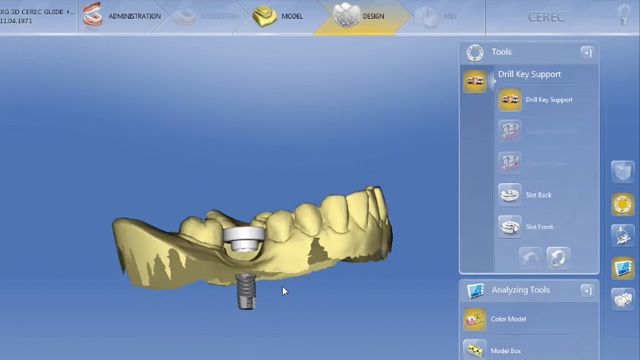Collapse the Tools panel with its arrow

pos(587,52)
